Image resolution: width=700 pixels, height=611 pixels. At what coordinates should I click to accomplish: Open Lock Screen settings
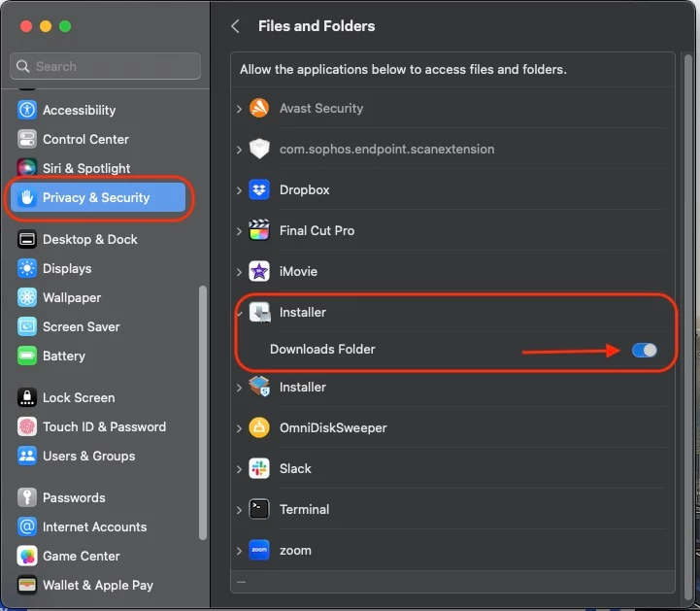click(x=79, y=397)
